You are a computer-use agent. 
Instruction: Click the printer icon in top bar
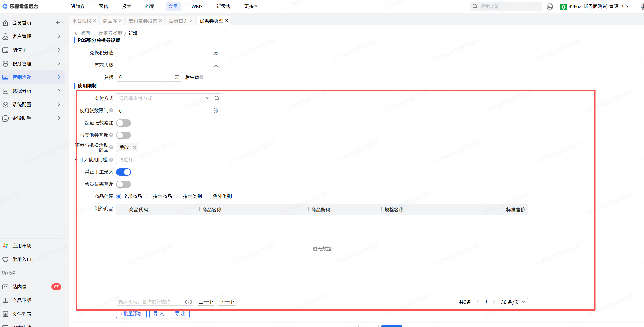549,6
